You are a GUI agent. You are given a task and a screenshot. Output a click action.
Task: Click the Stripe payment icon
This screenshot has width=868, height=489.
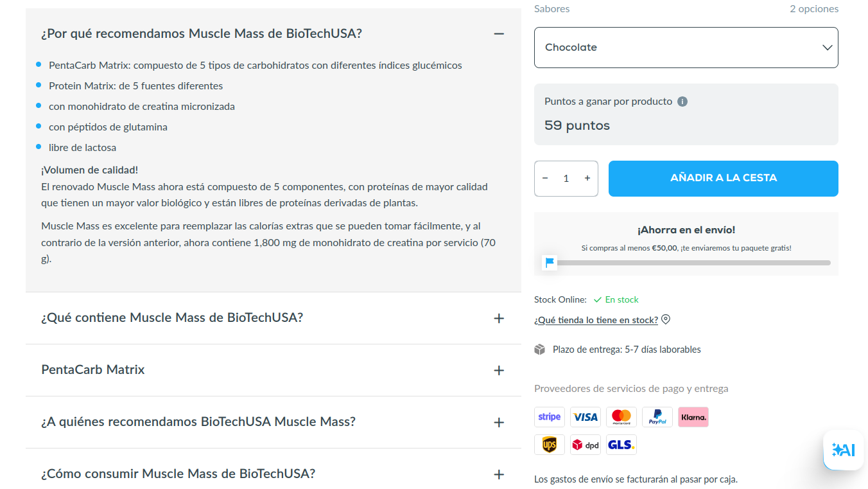pyautogui.click(x=550, y=417)
